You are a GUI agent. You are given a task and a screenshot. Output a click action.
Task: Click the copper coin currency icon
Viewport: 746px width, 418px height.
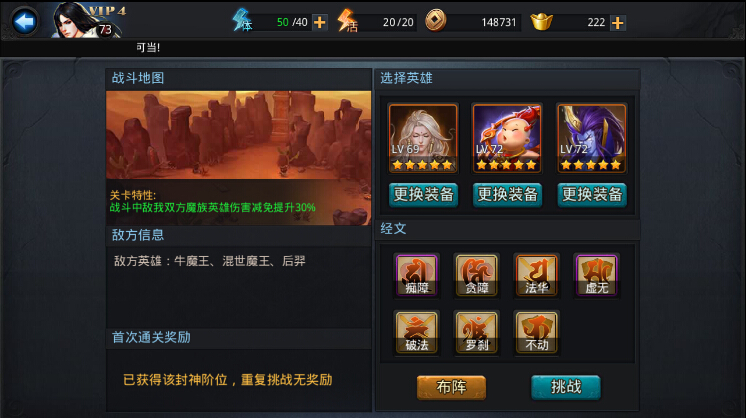tap(435, 21)
